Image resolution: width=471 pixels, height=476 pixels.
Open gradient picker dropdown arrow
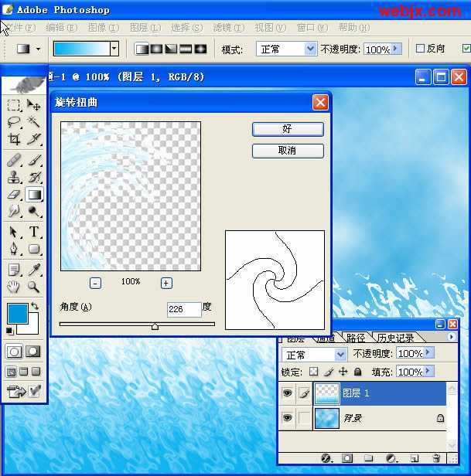click(114, 49)
